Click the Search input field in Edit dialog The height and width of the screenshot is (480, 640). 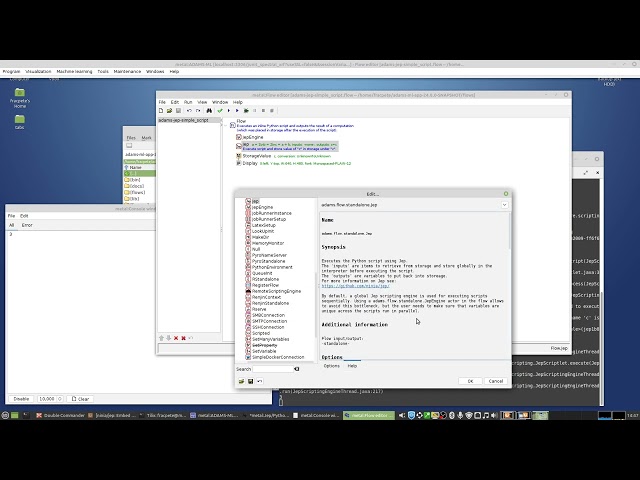pos(272,369)
